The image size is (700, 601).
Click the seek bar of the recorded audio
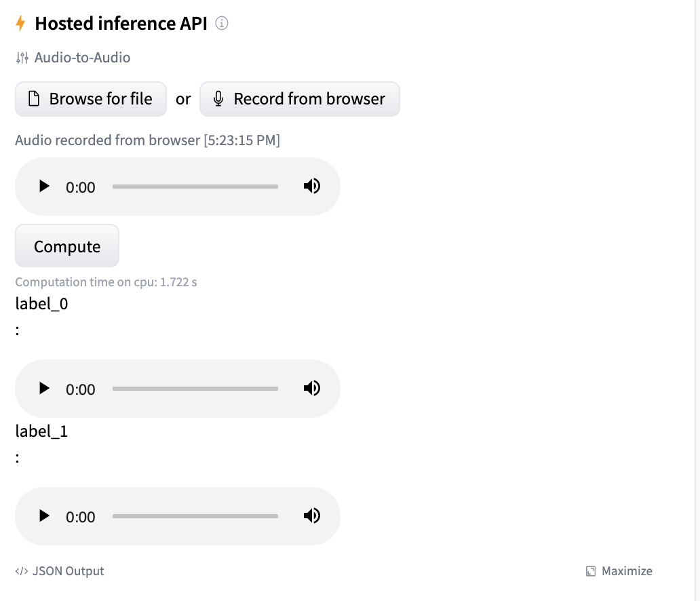coord(195,186)
